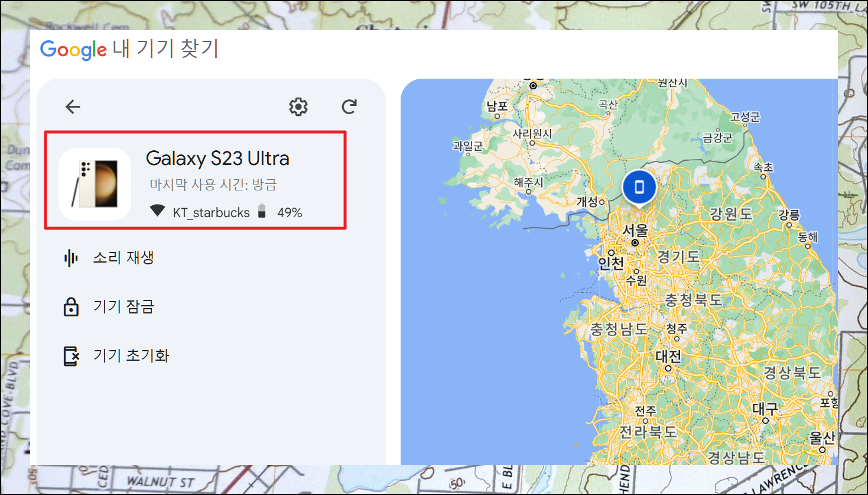
Task: Click the 전라북도 label on the map
Action: (x=648, y=432)
